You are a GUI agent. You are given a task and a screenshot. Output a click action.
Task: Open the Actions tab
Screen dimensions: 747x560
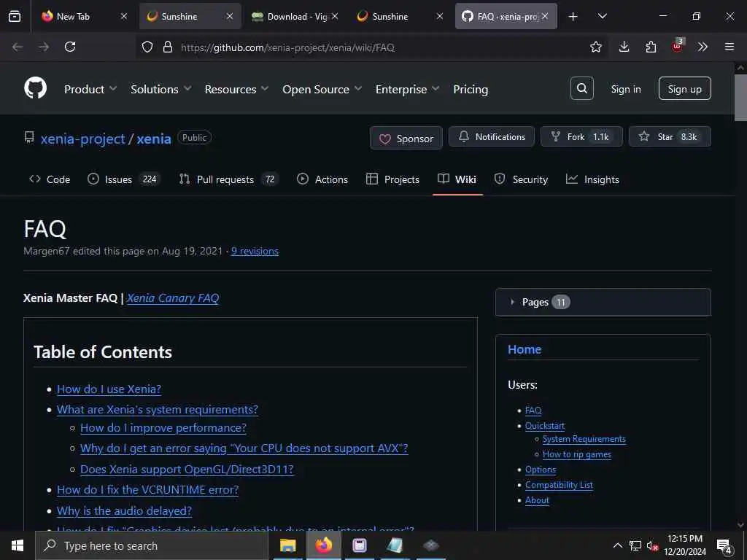(x=322, y=179)
